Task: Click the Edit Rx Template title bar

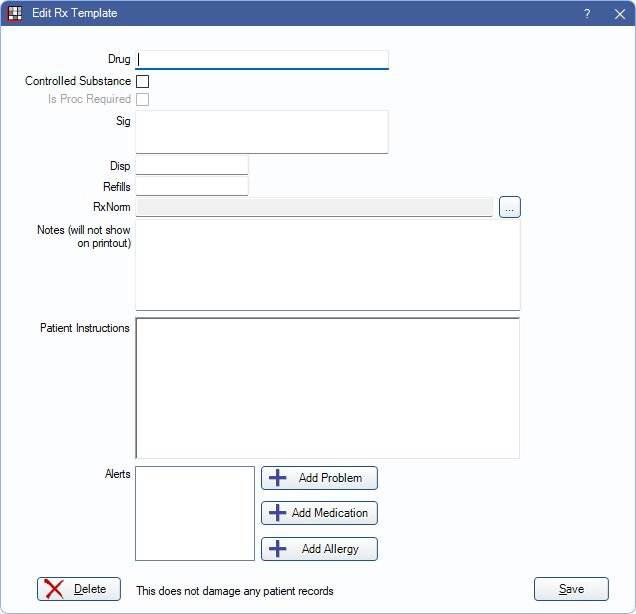Action: click(300, 14)
